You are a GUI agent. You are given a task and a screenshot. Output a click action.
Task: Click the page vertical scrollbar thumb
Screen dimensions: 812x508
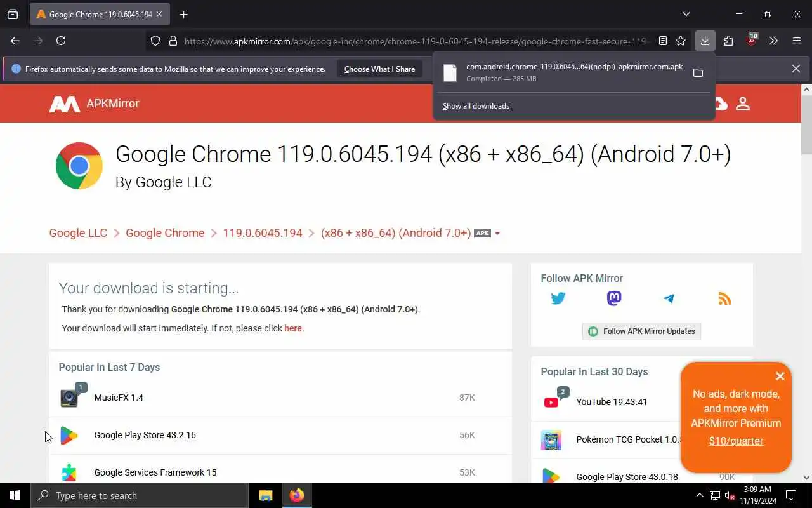[x=807, y=124]
